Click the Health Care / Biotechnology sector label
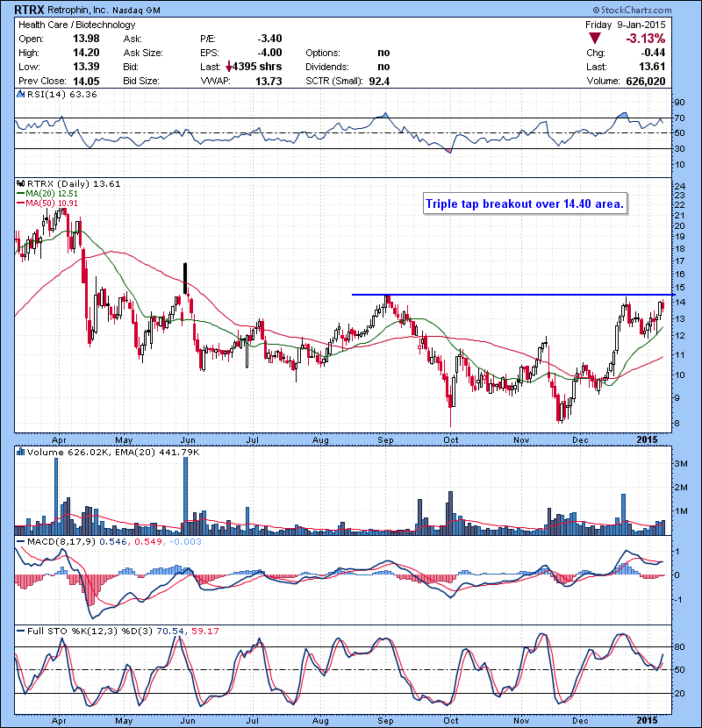Screen dimensions: 702x728 76,25
